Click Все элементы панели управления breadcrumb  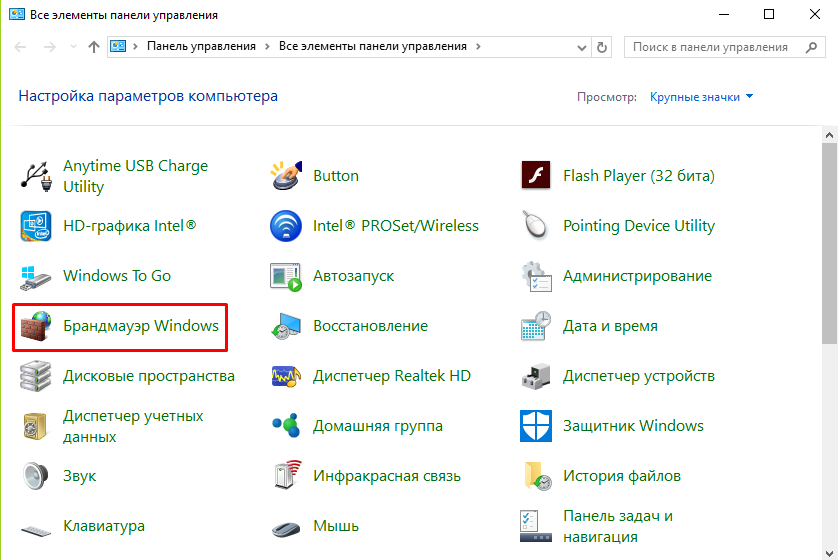pos(373,46)
